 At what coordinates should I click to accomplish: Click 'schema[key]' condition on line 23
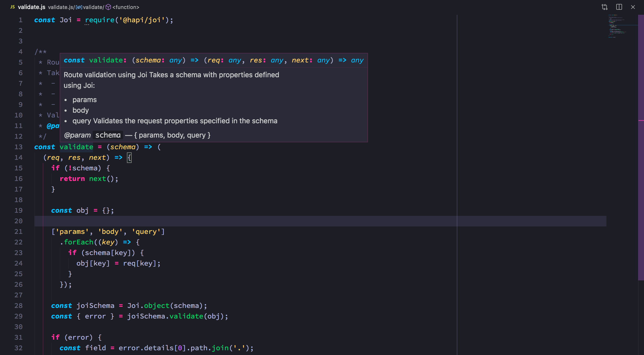click(x=108, y=253)
